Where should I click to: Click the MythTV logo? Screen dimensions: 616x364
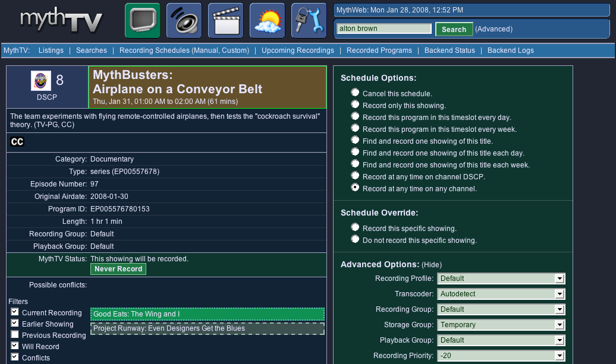(x=61, y=21)
